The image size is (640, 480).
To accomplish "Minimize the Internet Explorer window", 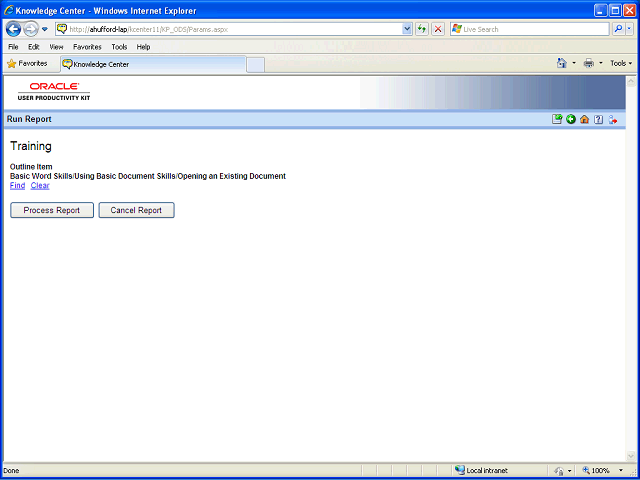I will pyautogui.click(x=600, y=11).
